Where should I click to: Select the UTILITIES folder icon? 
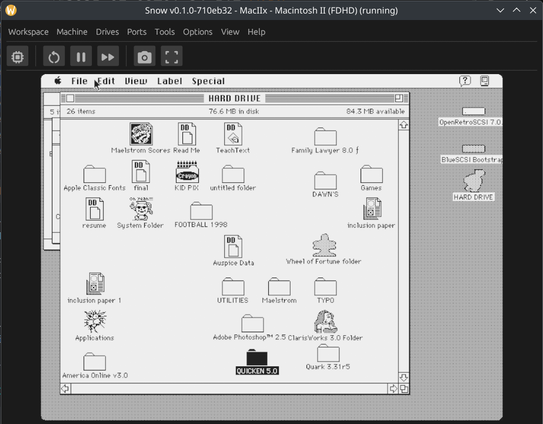click(233, 286)
